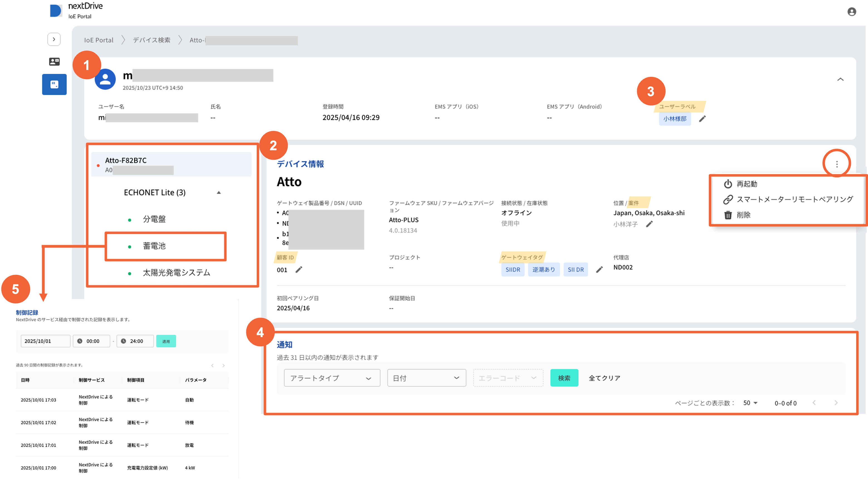Click the 日時 column header

(x=25, y=380)
